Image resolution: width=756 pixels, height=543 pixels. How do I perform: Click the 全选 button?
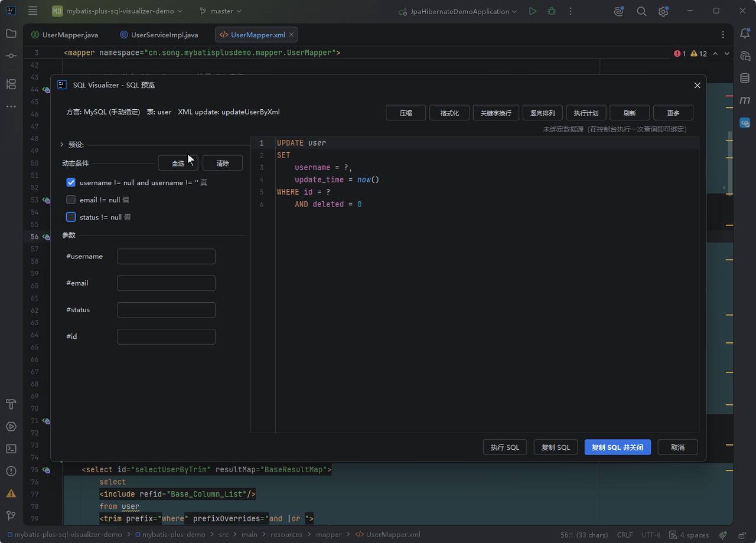coord(178,163)
